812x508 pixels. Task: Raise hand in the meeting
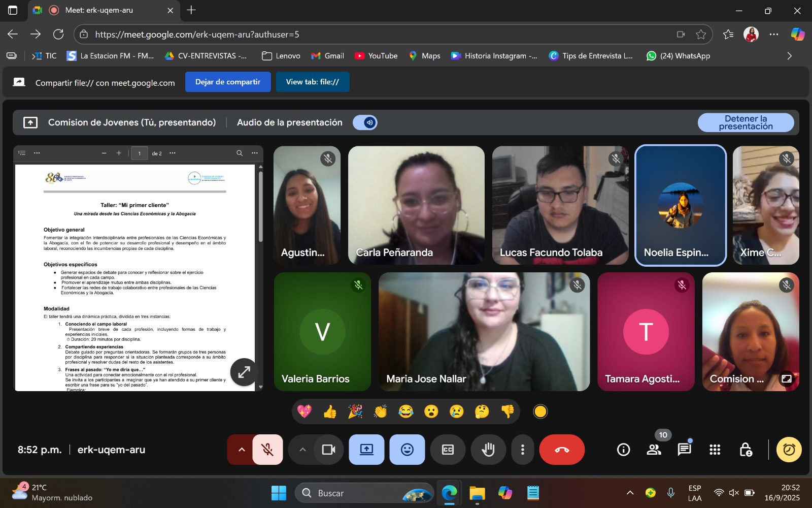point(488,450)
